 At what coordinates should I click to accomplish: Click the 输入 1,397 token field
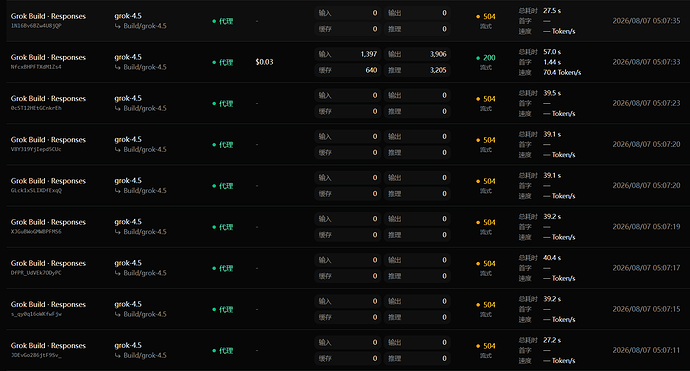coord(347,54)
